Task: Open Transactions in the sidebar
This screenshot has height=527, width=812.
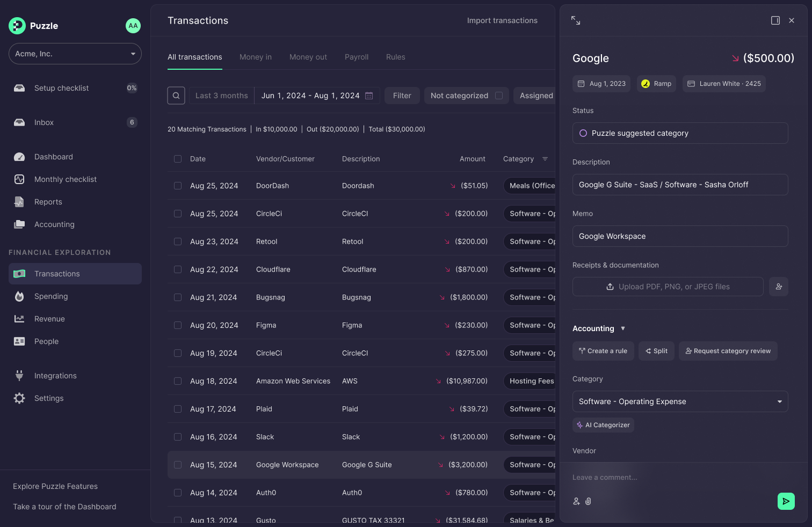Action: pyautogui.click(x=75, y=274)
